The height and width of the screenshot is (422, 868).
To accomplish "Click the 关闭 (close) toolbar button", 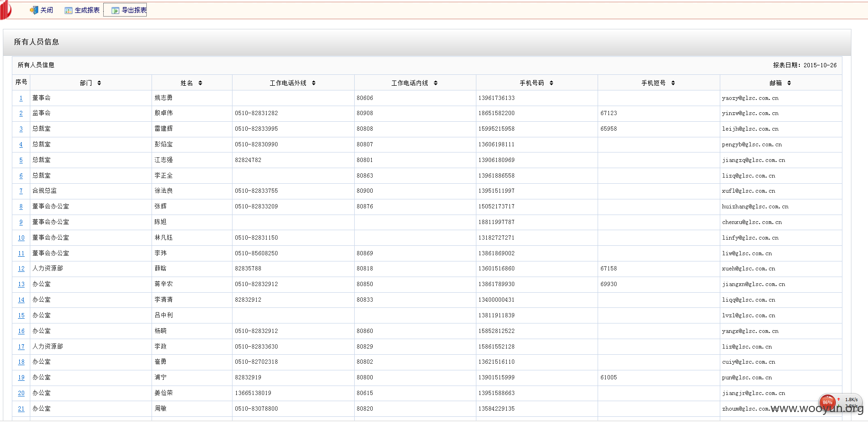I will (41, 10).
